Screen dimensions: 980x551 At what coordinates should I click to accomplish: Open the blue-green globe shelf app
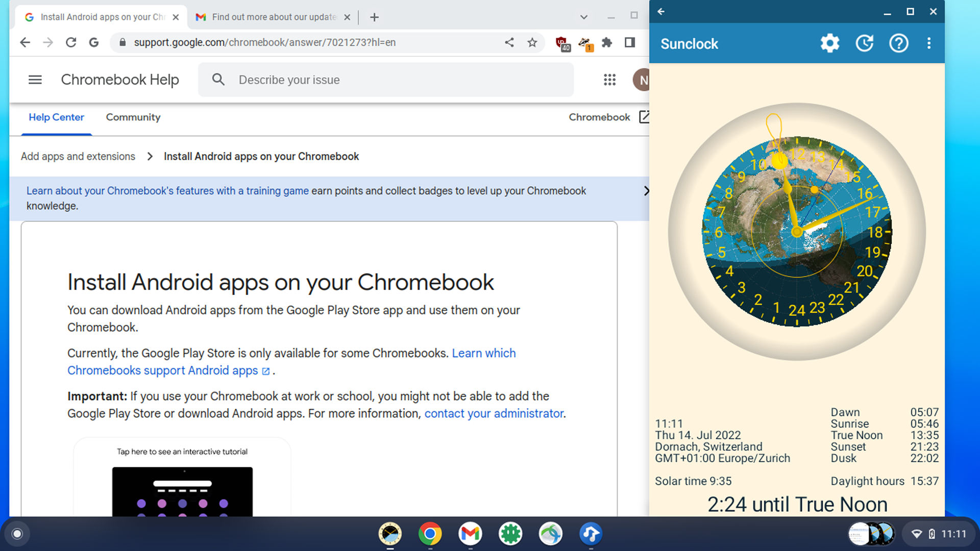(550, 534)
